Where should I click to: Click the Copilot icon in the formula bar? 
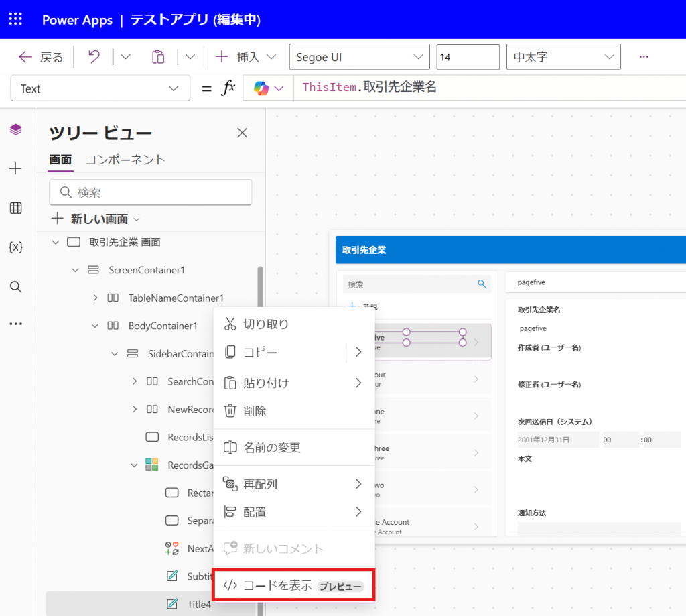click(260, 88)
